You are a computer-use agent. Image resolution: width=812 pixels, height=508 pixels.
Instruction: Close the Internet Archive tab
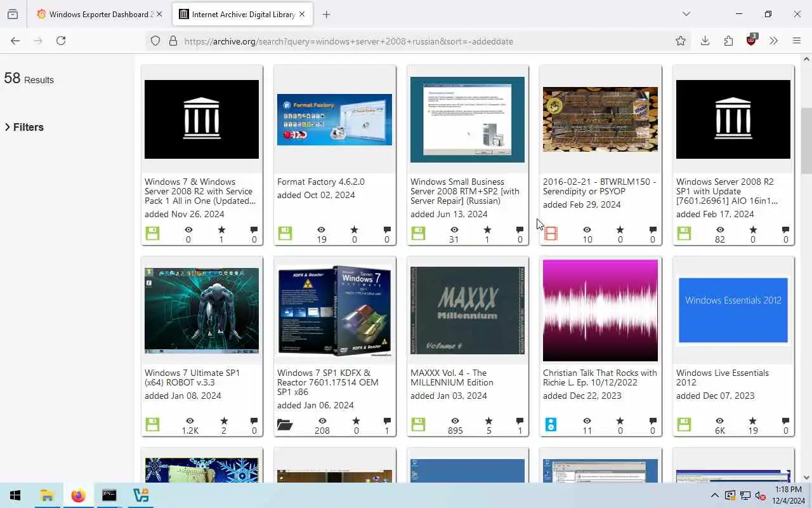coord(301,14)
